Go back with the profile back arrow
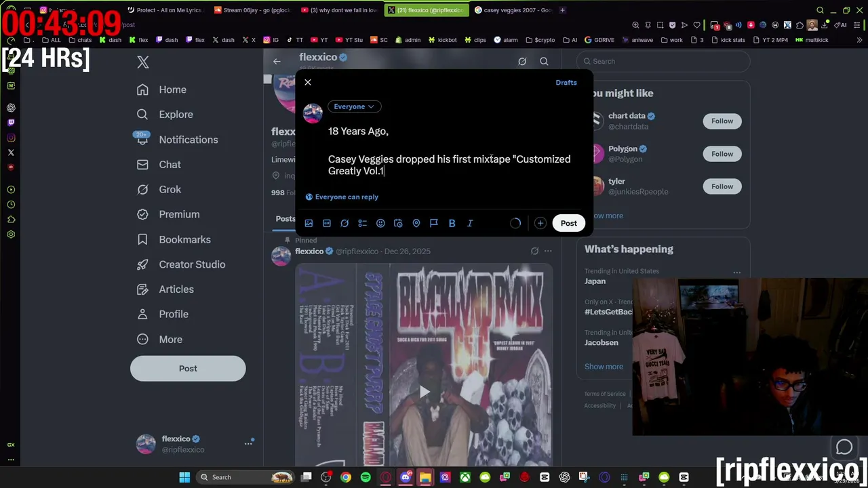868x488 pixels. tap(277, 62)
